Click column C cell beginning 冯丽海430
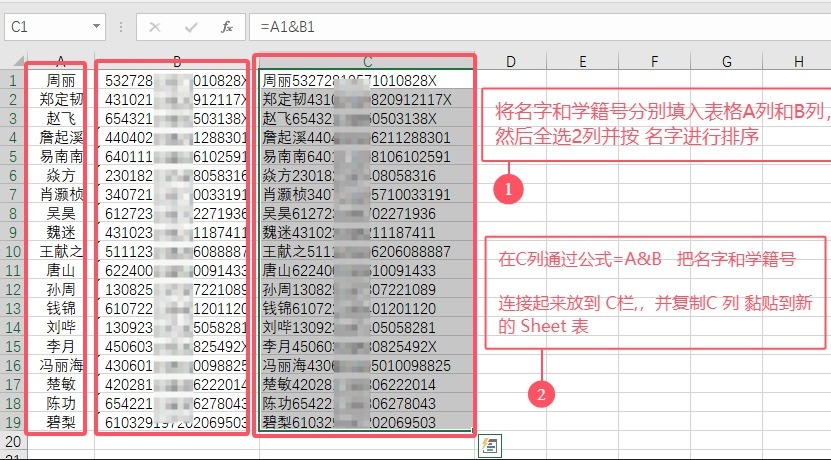Viewport: 831px width, 460px height. coord(367,366)
